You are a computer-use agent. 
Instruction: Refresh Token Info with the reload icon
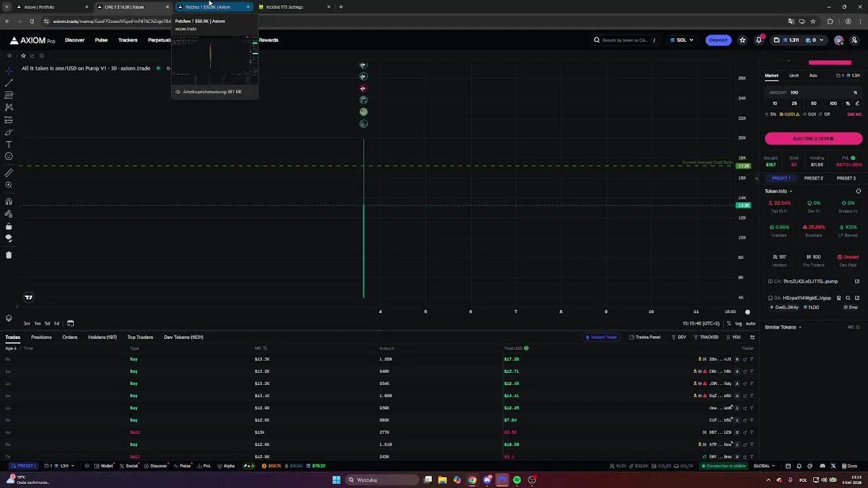(858, 191)
